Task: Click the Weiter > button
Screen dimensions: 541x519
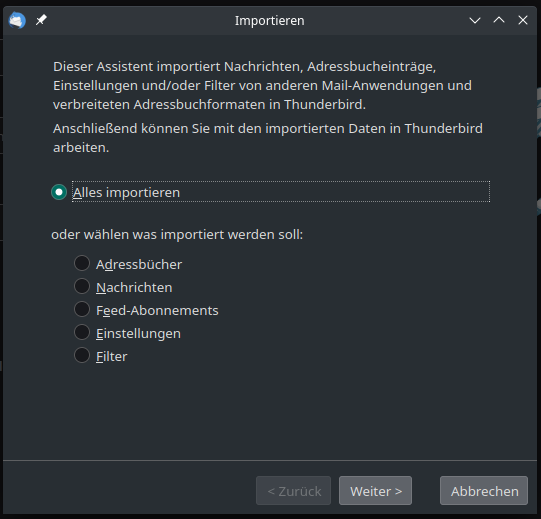Action: 375,491
